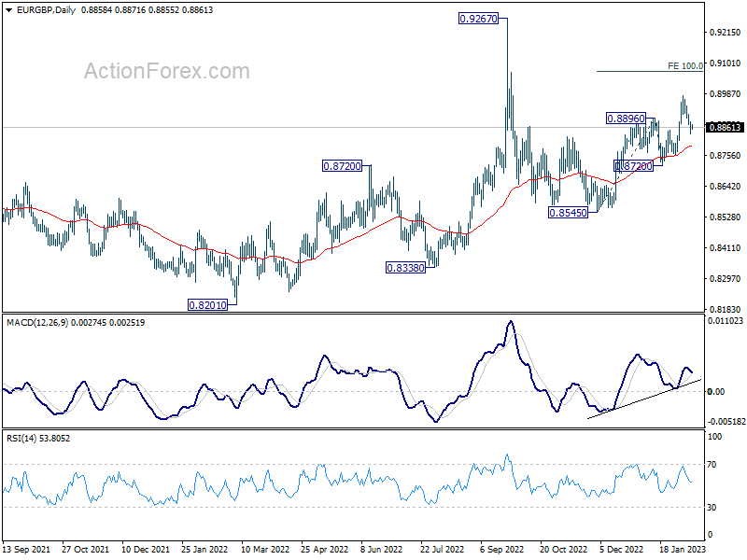Click the 0.82970 price axis value

(726, 278)
